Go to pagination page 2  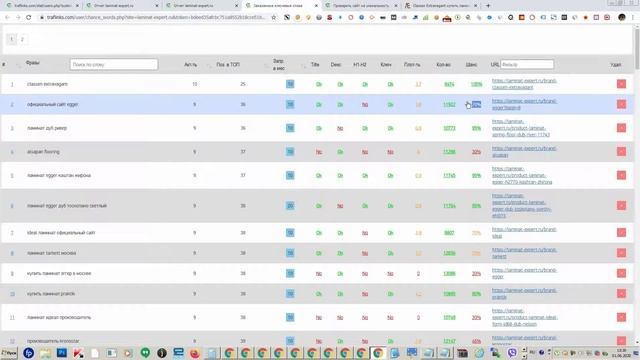tap(22, 39)
